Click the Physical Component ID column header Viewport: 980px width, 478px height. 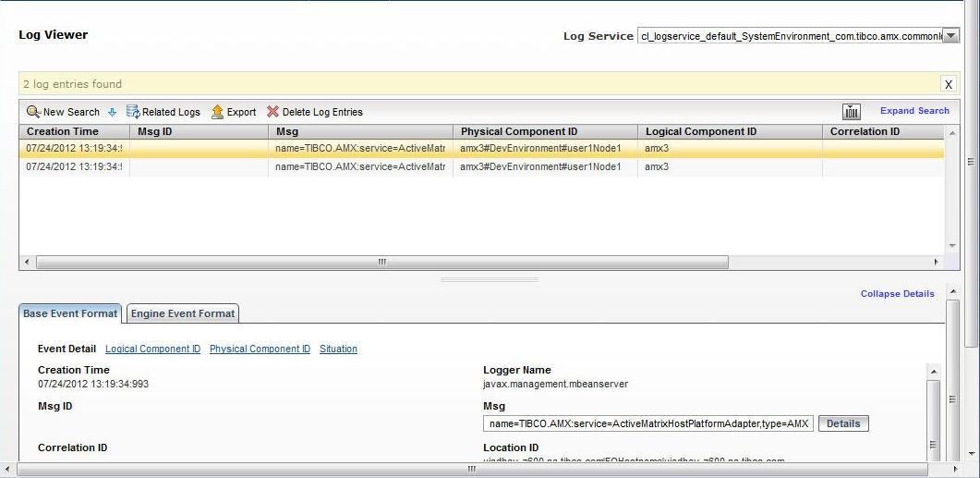click(546, 131)
